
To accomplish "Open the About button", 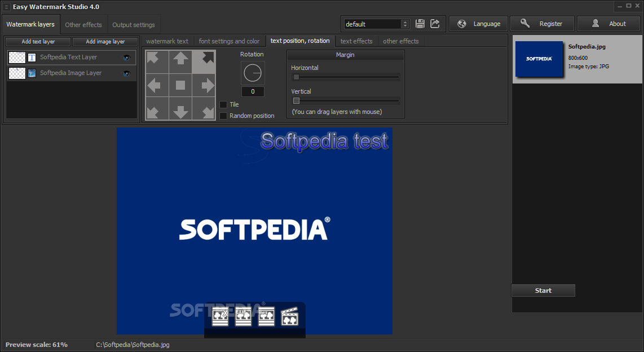I will (610, 24).
